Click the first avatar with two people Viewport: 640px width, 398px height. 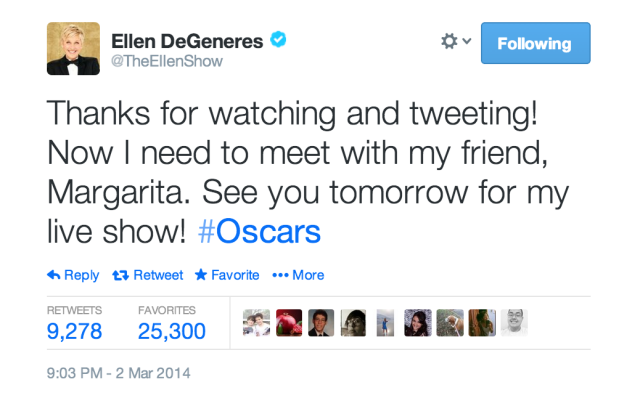256,323
